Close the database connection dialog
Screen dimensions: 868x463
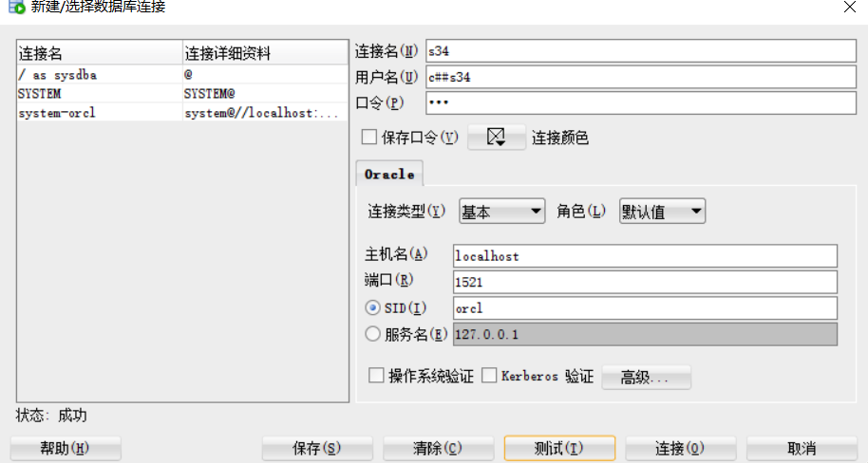point(850,7)
